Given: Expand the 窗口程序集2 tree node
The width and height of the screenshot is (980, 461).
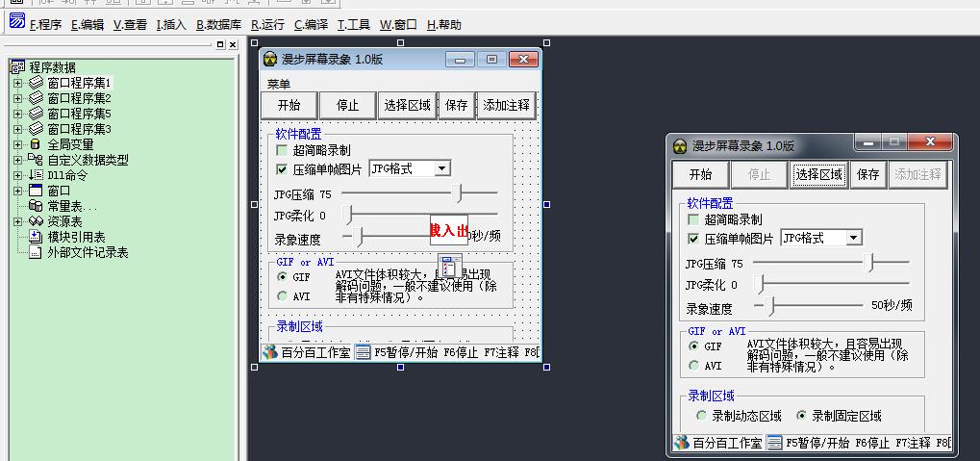Looking at the screenshot, I should [x=17, y=98].
